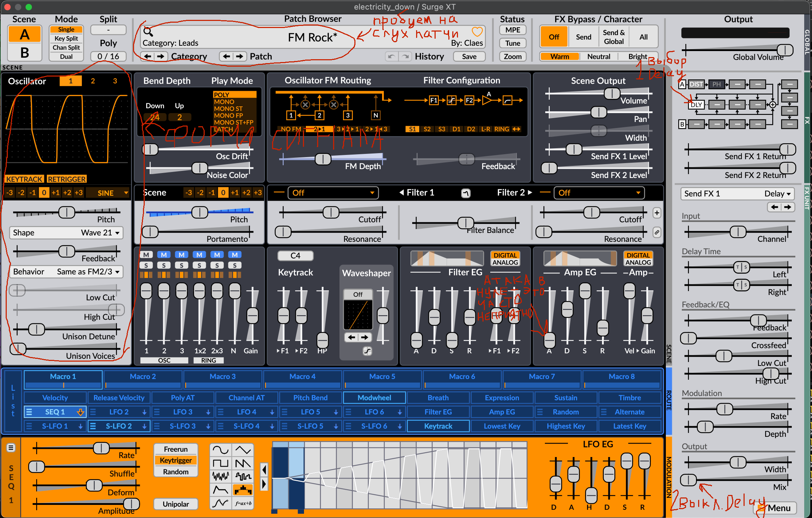The width and height of the screenshot is (812, 518).
Task: Select the DLY unit in FX routing
Action: (696, 105)
